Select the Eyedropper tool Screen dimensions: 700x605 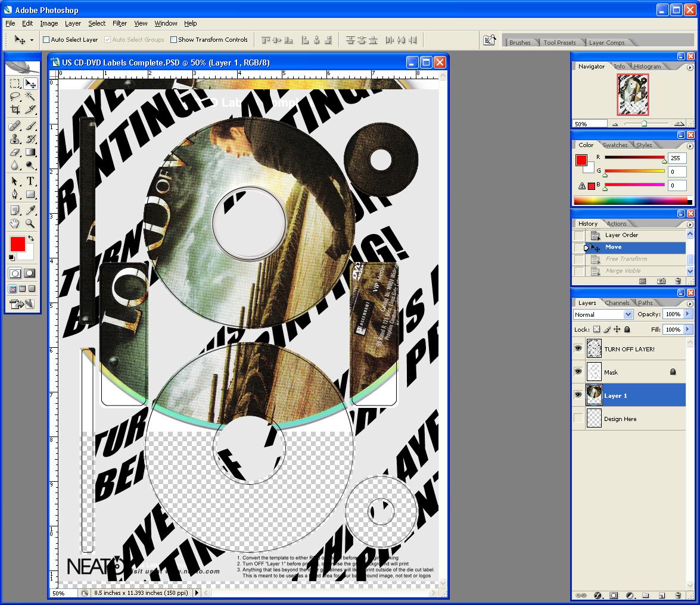pos(30,210)
